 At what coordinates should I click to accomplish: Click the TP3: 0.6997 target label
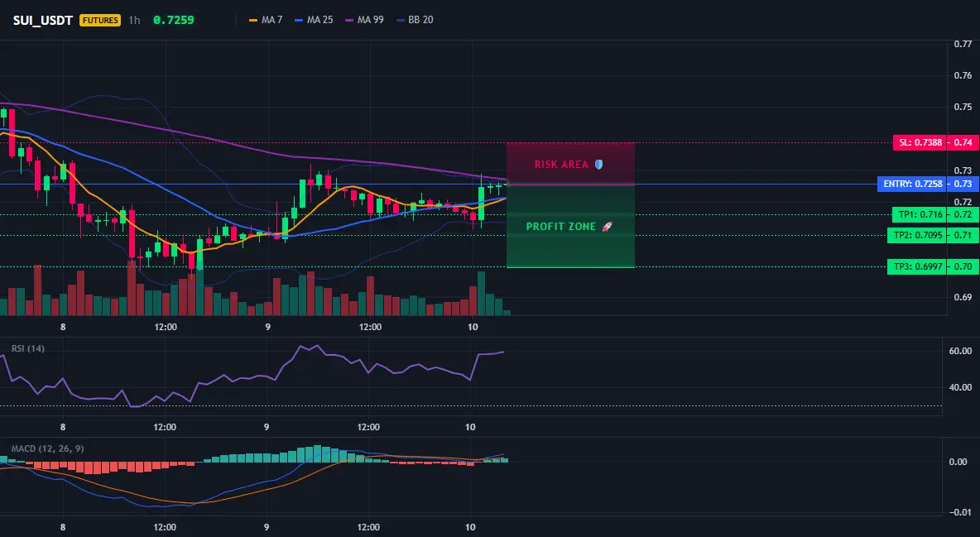[x=917, y=267]
